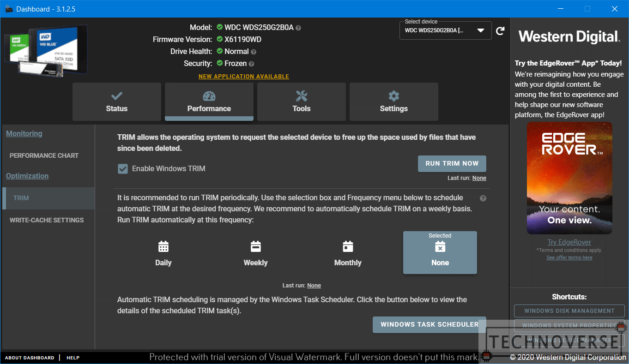
Task: Click Help in the footer
Action: pos(73,358)
